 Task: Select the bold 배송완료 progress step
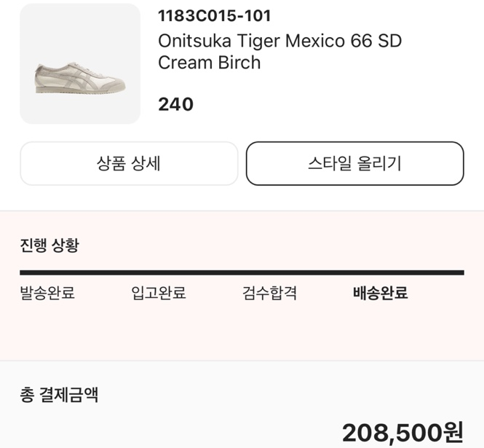click(x=380, y=294)
